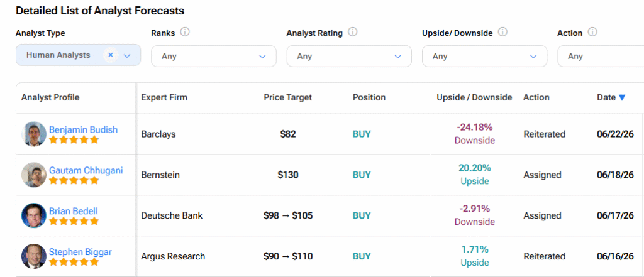Open Stephen Biggar analyst link
644x277 pixels.
[80, 251]
